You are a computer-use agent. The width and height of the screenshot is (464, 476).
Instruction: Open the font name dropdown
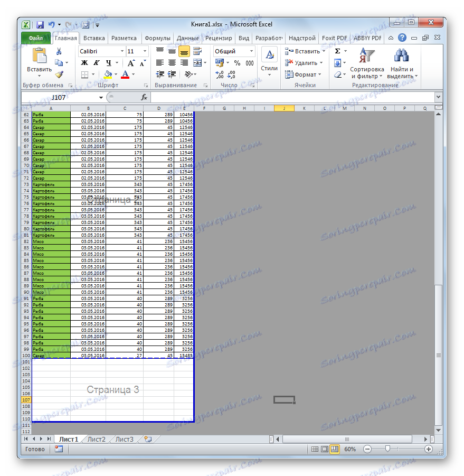122,51
